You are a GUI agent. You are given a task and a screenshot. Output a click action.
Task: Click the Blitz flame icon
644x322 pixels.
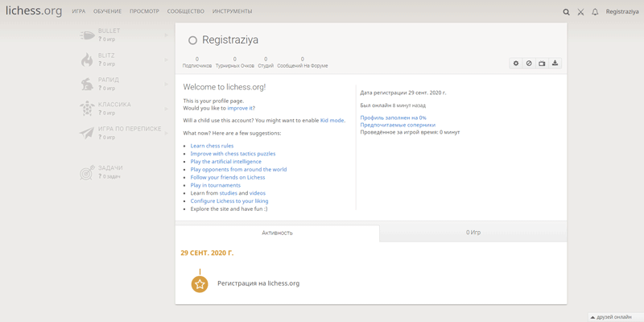coord(87,60)
